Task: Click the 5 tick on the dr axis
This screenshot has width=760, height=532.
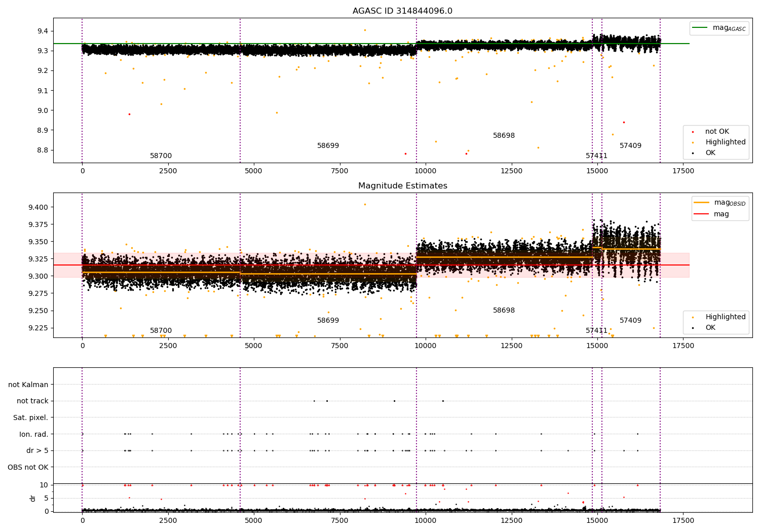Action: [x=47, y=498]
